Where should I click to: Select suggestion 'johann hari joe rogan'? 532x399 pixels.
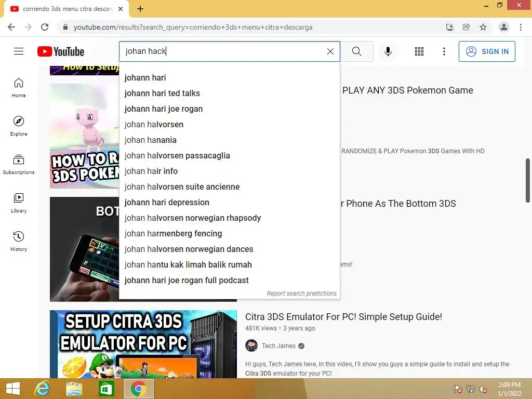(229, 109)
